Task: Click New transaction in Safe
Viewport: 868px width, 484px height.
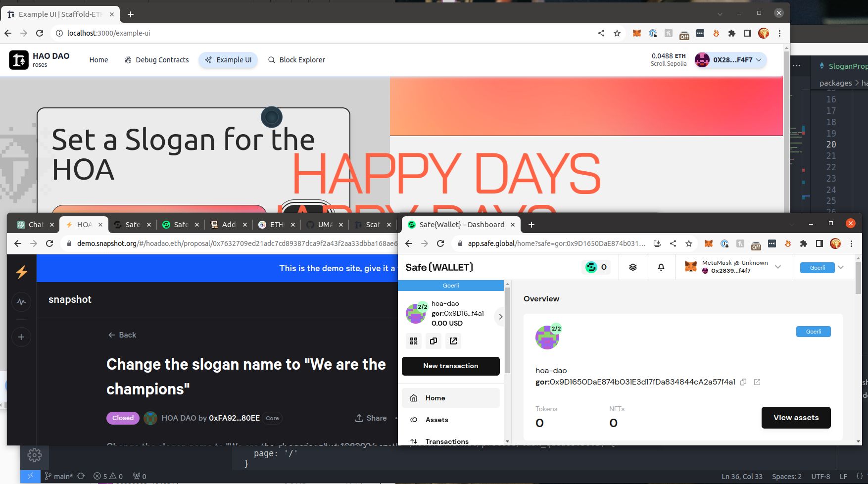Action: click(450, 366)
